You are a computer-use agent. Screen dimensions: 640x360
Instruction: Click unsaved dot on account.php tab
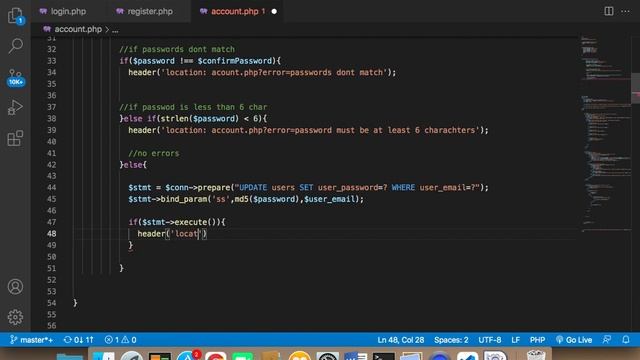point(274,11)
